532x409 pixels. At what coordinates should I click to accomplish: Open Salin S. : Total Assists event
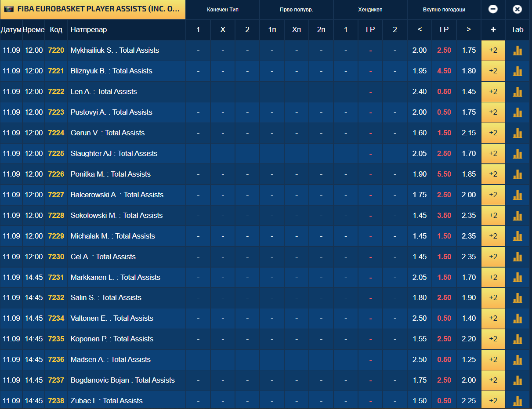[106, 298]
